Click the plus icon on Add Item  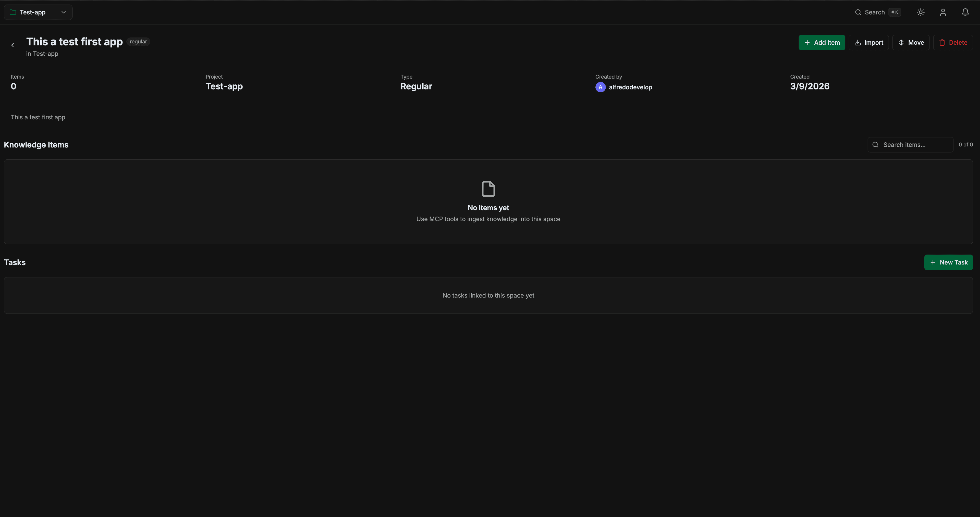[x=808, y=42]
